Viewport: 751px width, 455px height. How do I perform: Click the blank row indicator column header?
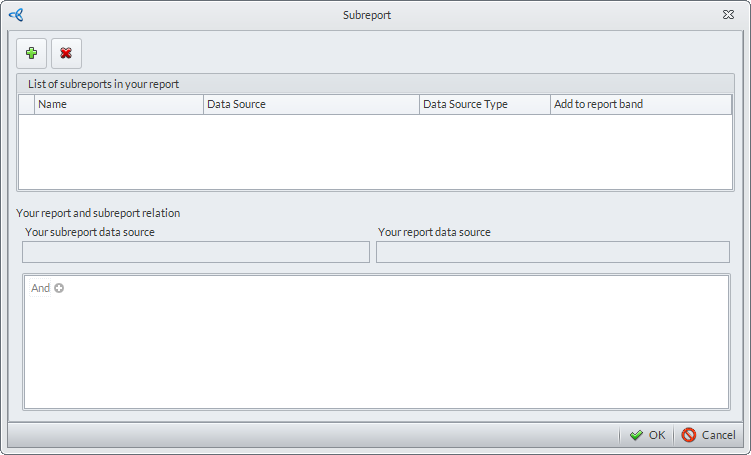tap(26, 104)
